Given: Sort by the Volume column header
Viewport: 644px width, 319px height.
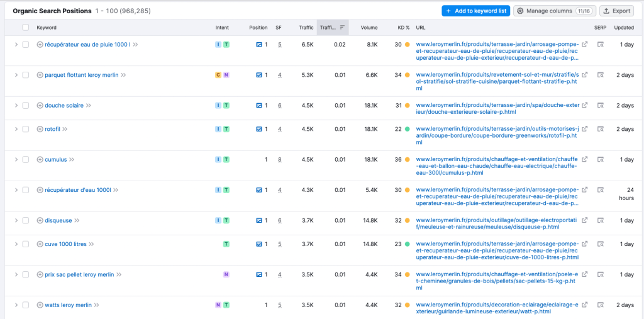Looking at the screenshot, I should 369,28.
